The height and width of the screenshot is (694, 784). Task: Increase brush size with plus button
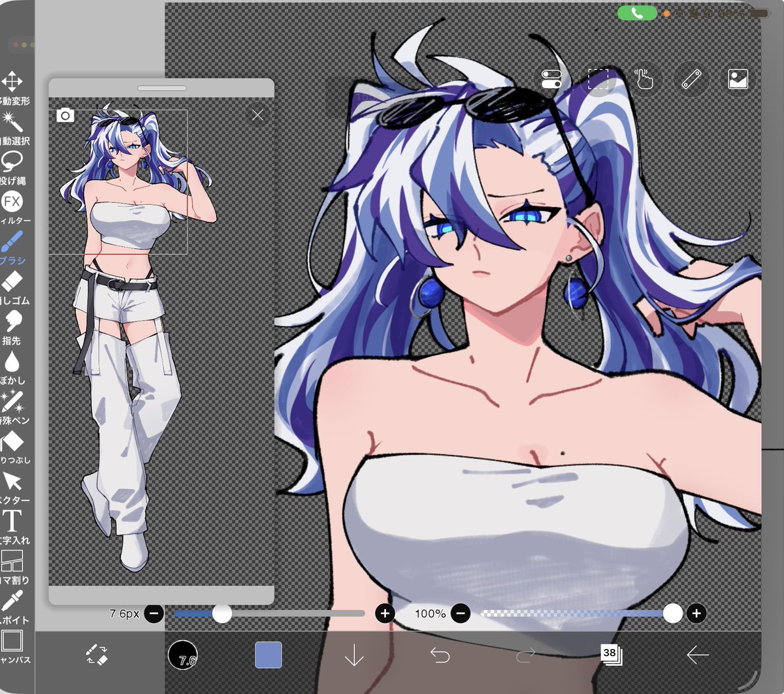tap(385, 614)
